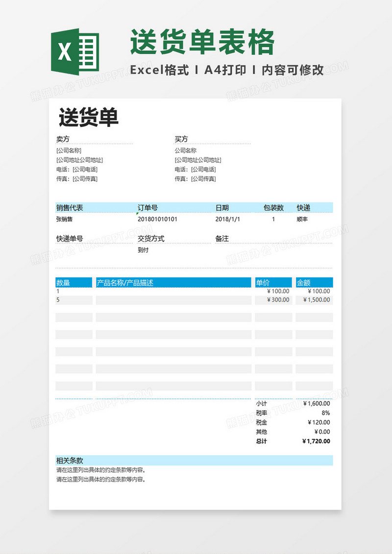Click unit price ¥100.00 in first row

point(278,291)
